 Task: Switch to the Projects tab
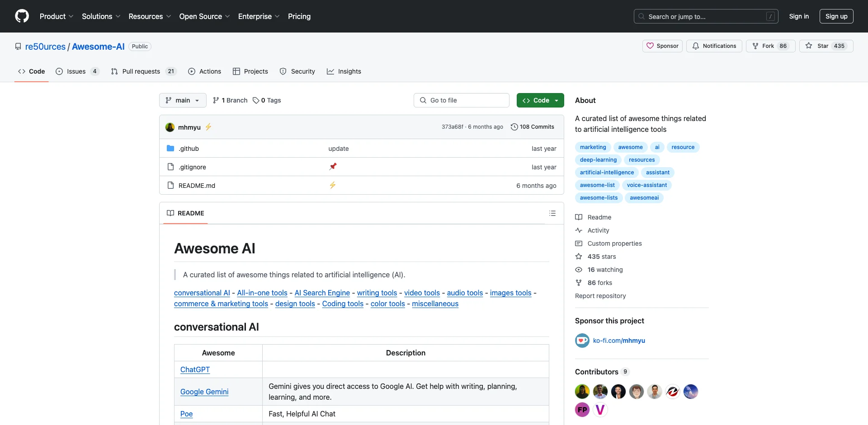[x=250, y=71]
